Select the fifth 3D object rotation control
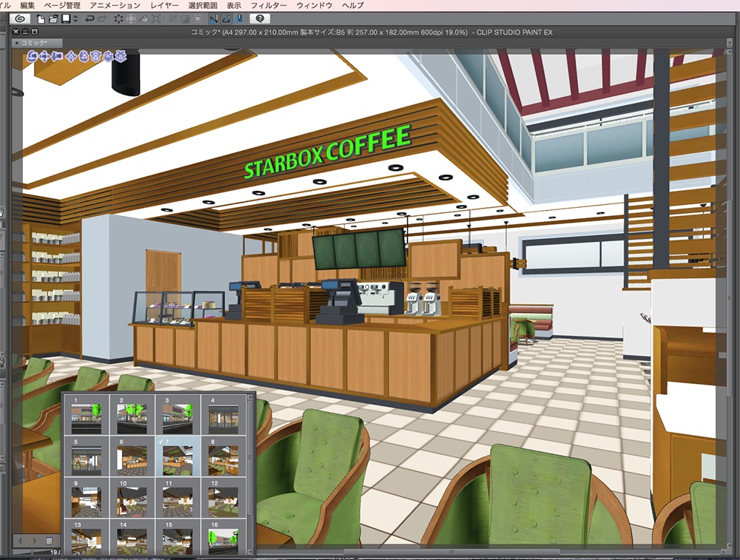 [84, 56]
